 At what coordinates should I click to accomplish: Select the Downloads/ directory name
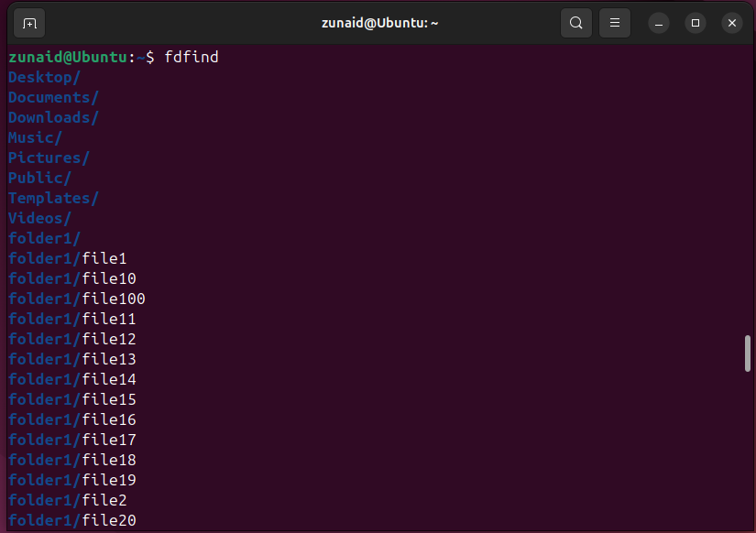point(52,117)
